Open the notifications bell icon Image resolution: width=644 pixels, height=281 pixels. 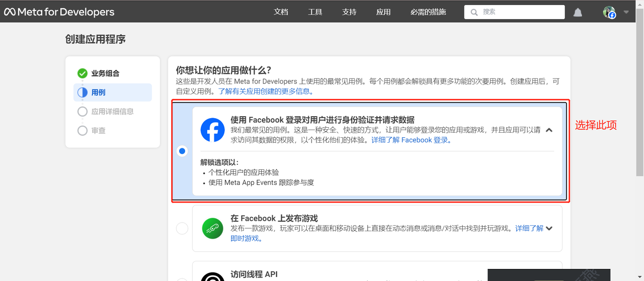point(578,12)
